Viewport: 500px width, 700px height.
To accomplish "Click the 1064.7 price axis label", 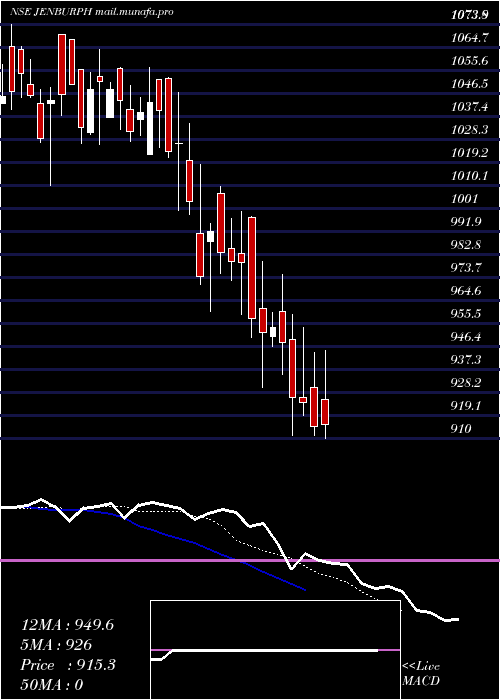I will (x=469, y=38).
